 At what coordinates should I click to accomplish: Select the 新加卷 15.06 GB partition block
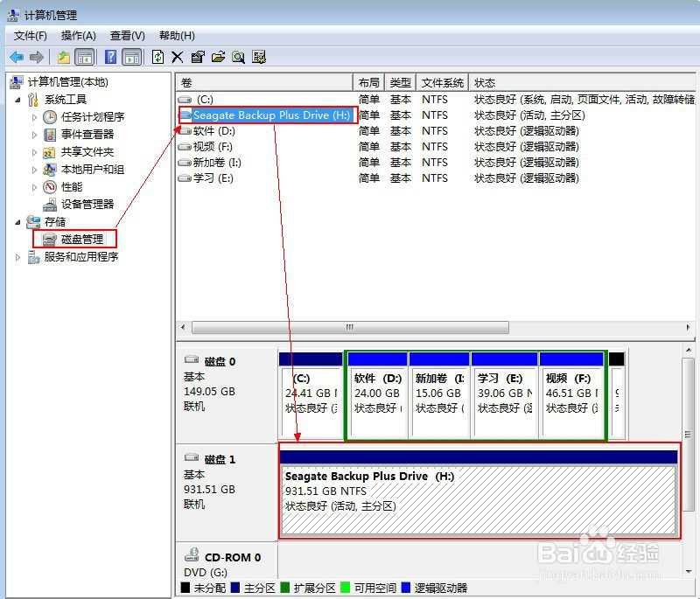tap(439, 394)
